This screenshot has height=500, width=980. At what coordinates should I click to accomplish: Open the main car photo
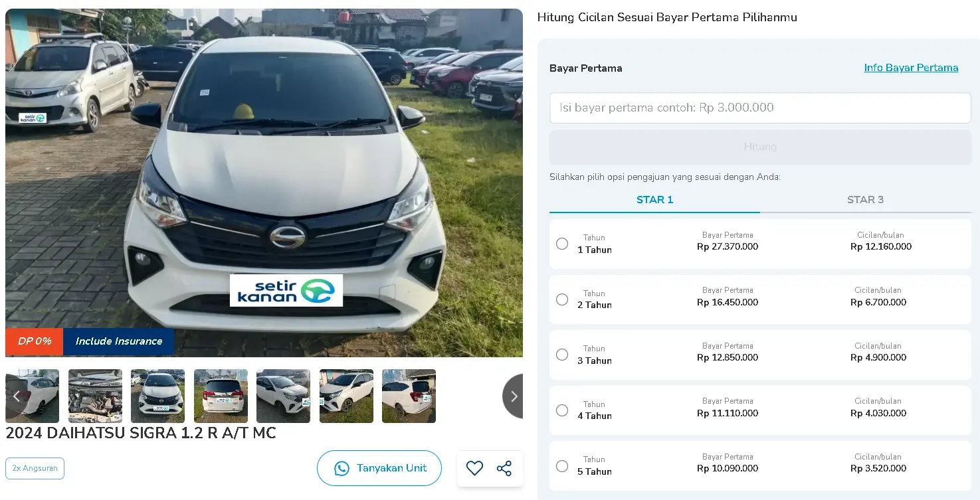click(x=264, y=183)
